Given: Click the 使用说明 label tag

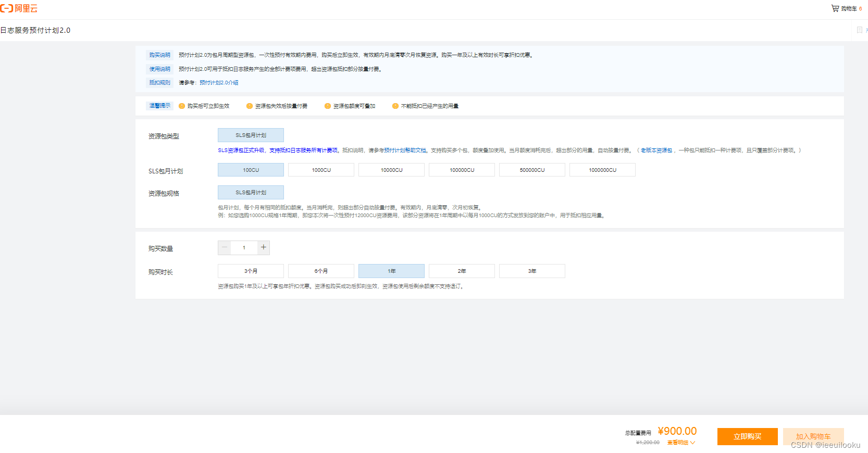Looking at the screenshot, I should click(159, 69).
